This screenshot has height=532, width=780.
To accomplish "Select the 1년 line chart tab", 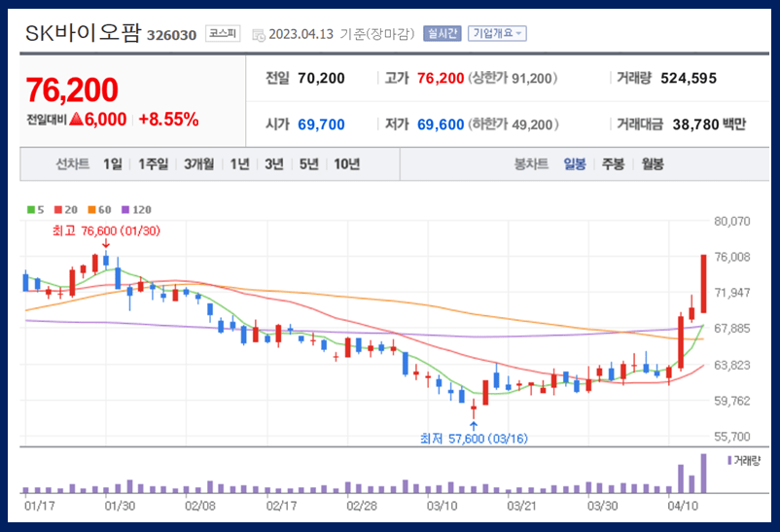I will tap(240, 163).
